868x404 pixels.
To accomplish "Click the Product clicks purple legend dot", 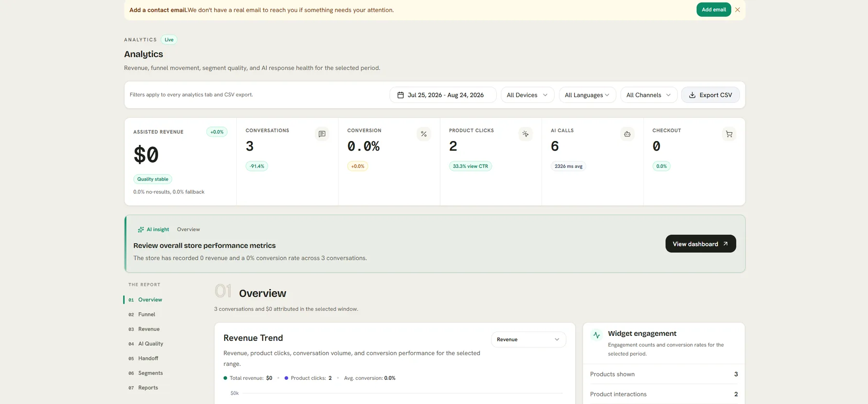I will 286,378.
